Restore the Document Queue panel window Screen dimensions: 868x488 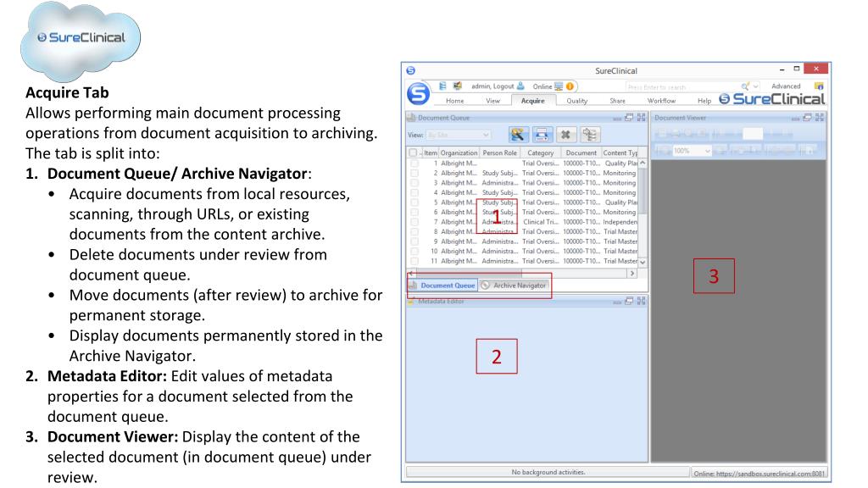click(x=629, y=117)
